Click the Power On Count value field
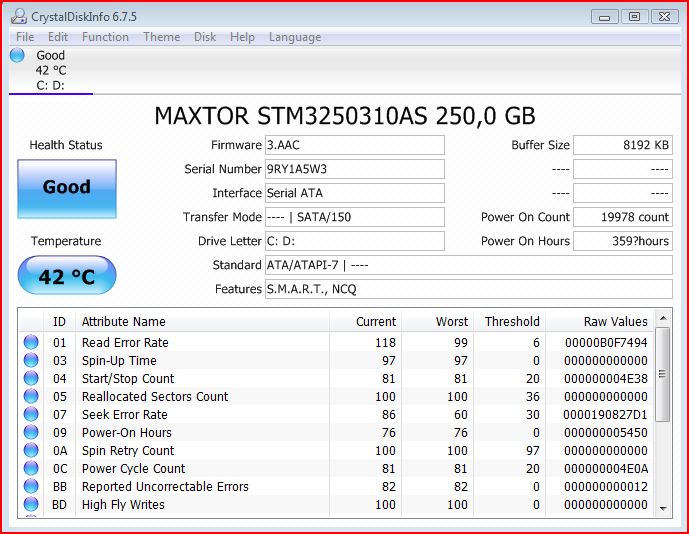The width and height of the screenshot is (689, 534). [x=622, y=217]
